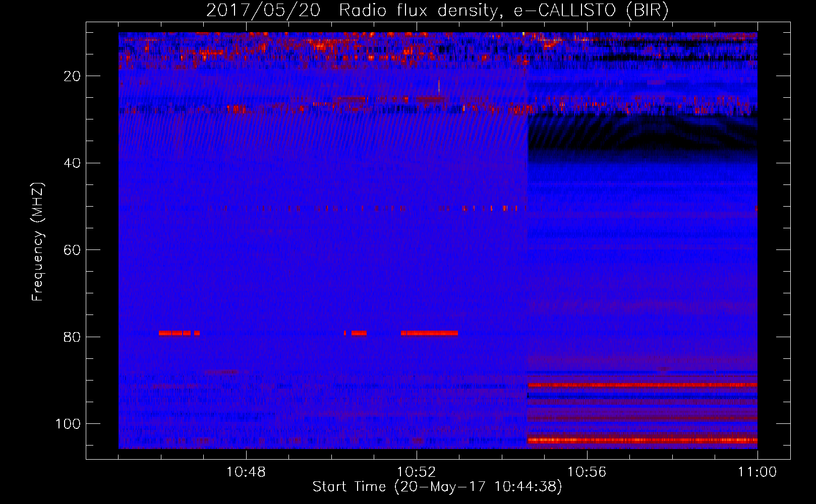Click the '10:48' time tick label
The height and width of the screenshot is (504, 816).
[246, 472]
